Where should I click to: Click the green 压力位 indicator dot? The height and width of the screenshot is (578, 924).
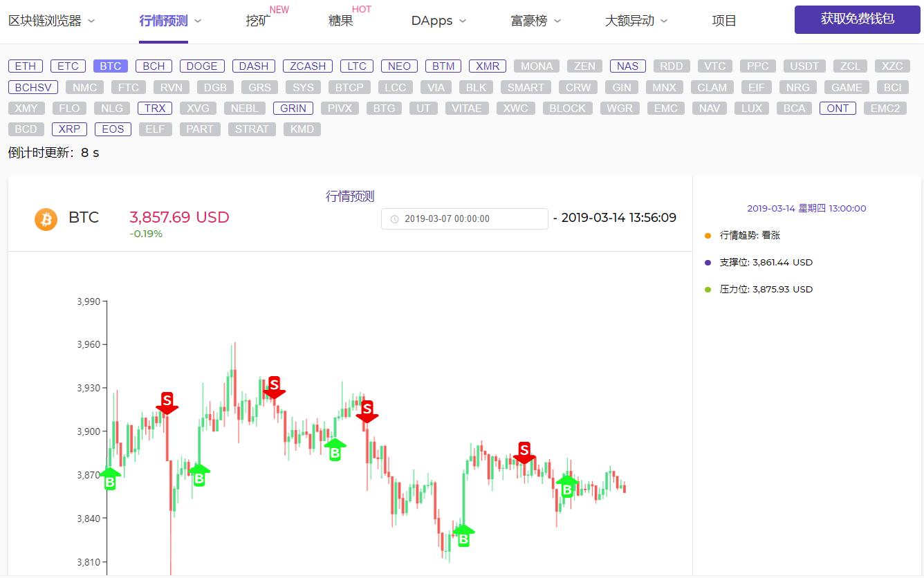point(708,290)
